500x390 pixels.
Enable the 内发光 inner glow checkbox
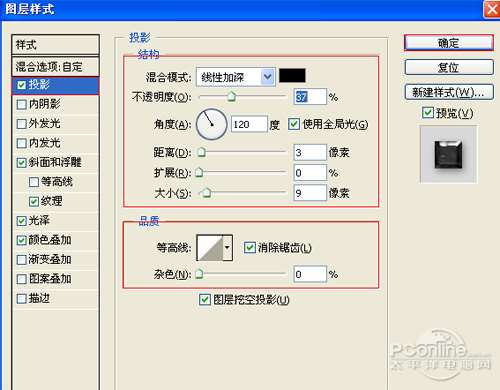(22, 143)
